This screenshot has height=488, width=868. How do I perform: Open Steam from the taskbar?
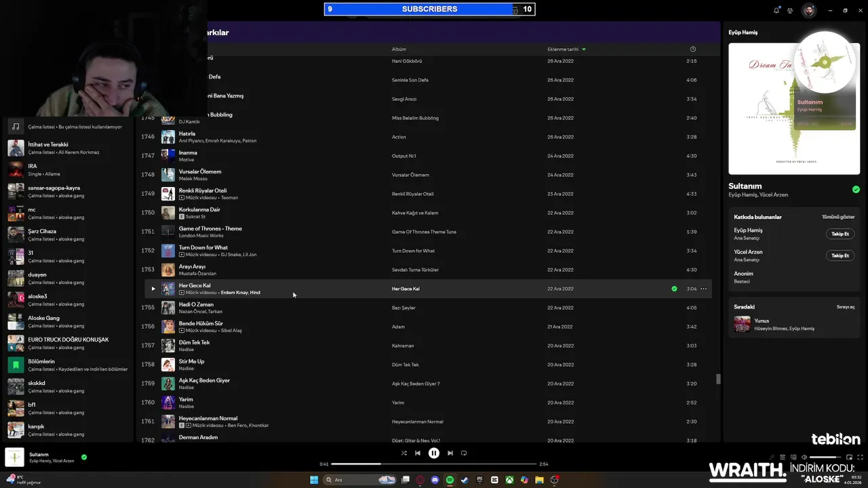click(x=465, y=480)
